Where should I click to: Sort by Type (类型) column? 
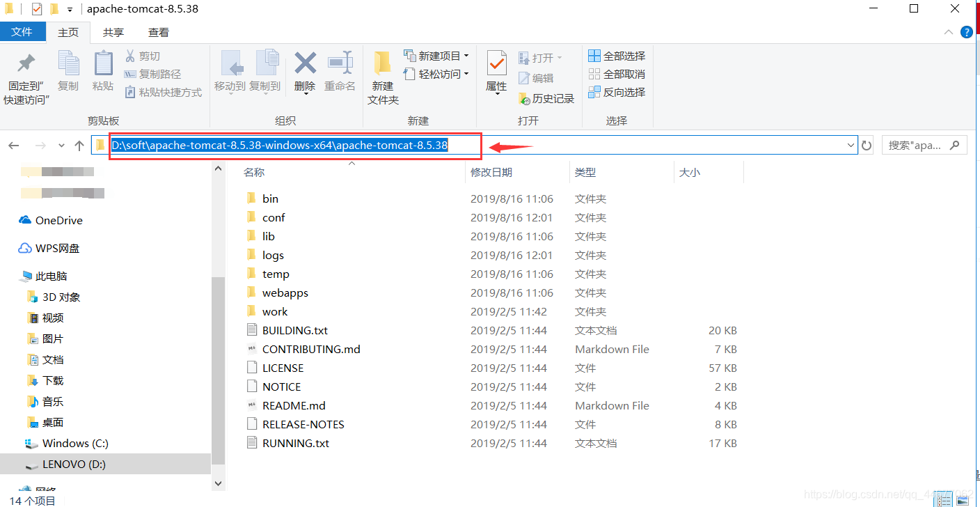pos(585,172)
